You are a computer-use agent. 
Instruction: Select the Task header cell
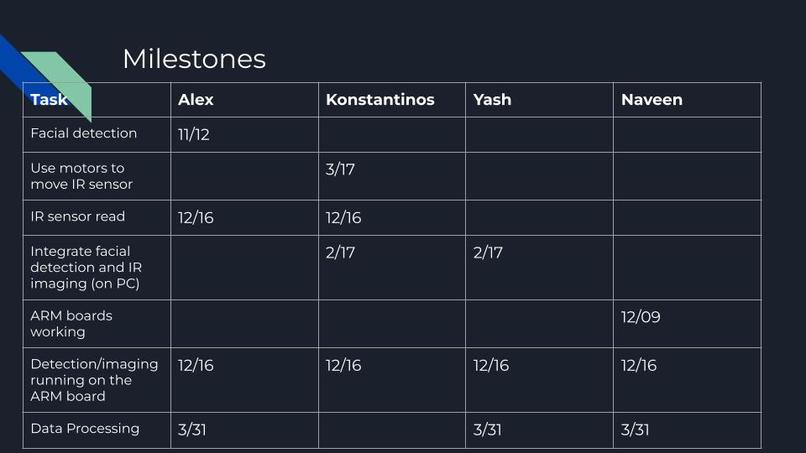pos(97,100)
